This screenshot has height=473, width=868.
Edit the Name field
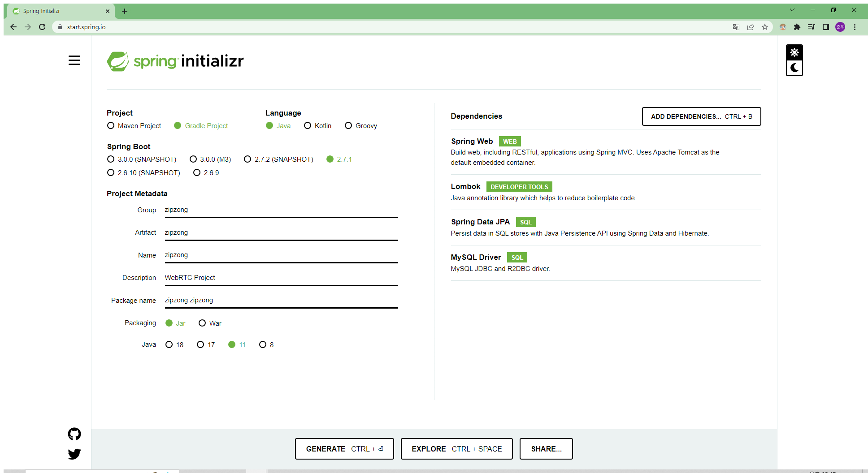click(x=281, y=255)
